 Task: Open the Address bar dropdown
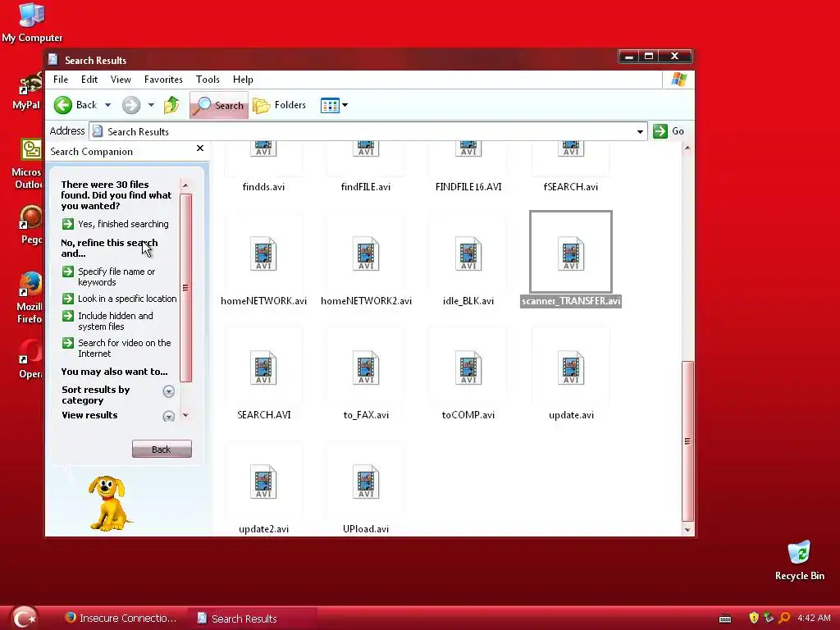[640, 132]
